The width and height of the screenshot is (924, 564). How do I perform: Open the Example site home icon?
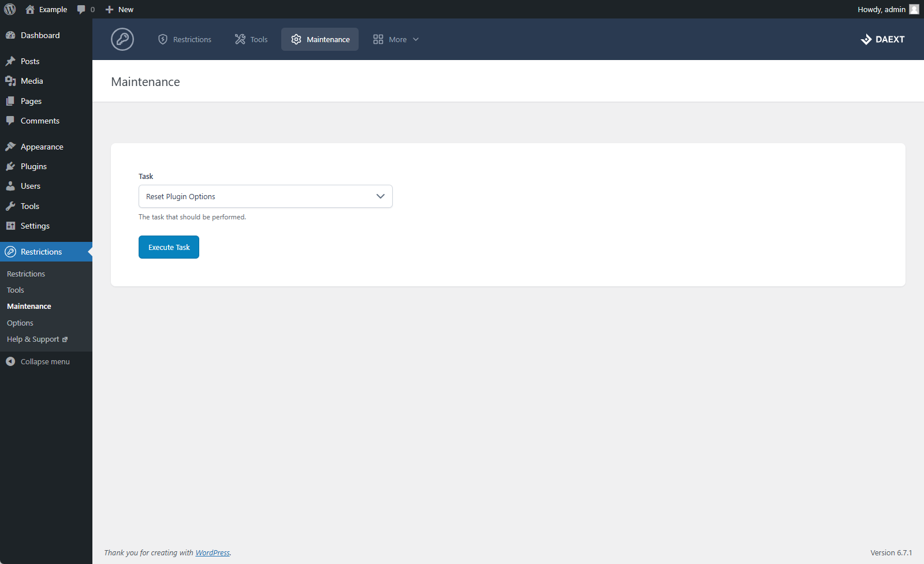pos(30,9)
